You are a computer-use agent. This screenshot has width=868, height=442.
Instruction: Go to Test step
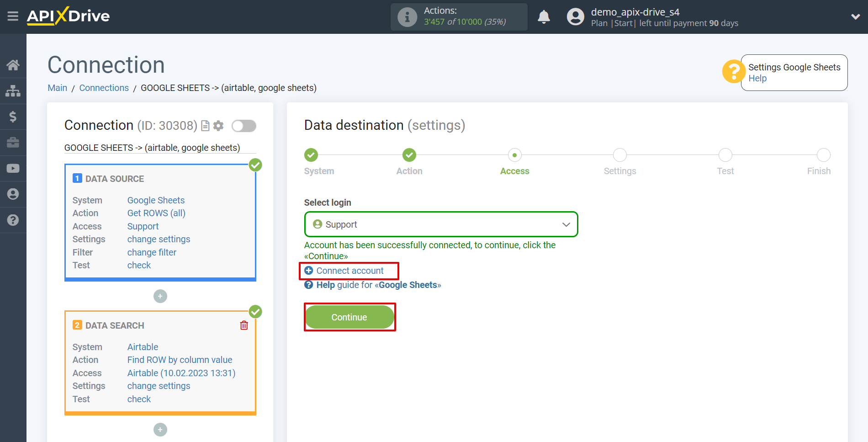[725, 155]
